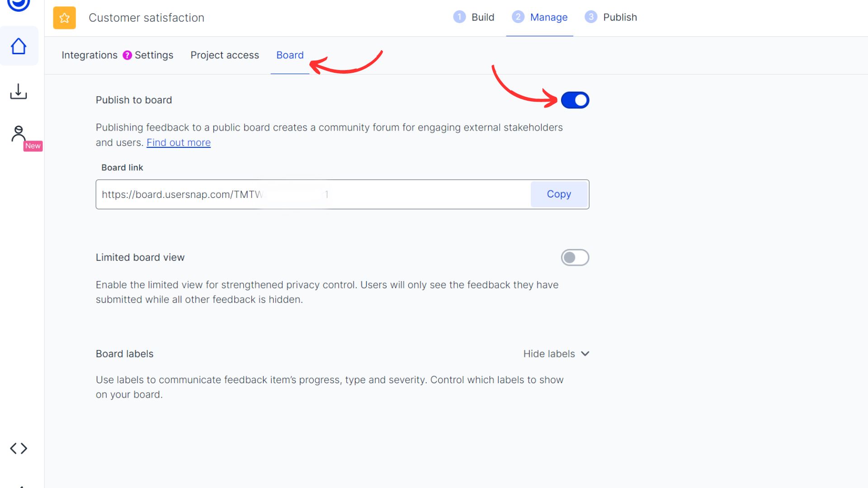
Task: Open the home dashboard icon
Action: pos(19,46)
